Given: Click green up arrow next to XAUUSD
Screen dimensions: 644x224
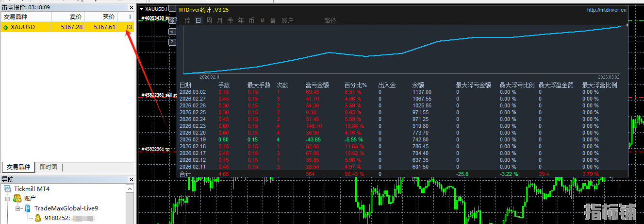Looking at the screenshot, I should (5, 27).
